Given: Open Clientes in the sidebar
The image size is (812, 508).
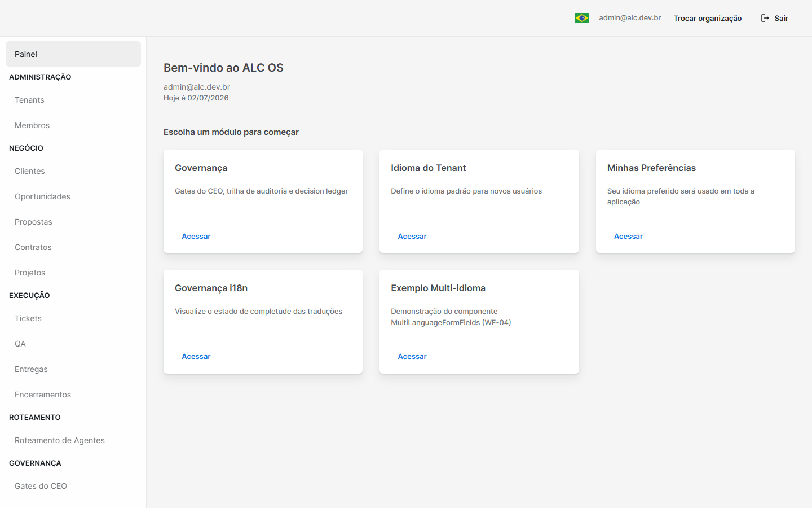Looking at the screenshot, I should click(x=73, y=171).
